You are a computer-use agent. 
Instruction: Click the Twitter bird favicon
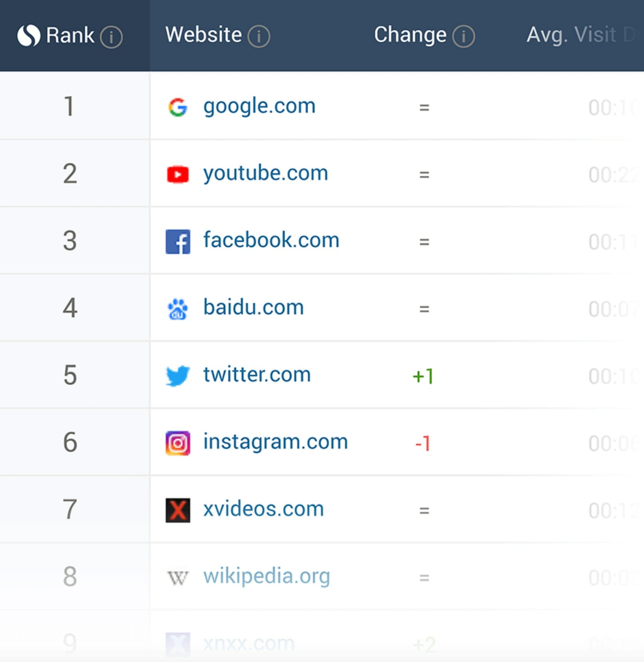coord(178,376)
